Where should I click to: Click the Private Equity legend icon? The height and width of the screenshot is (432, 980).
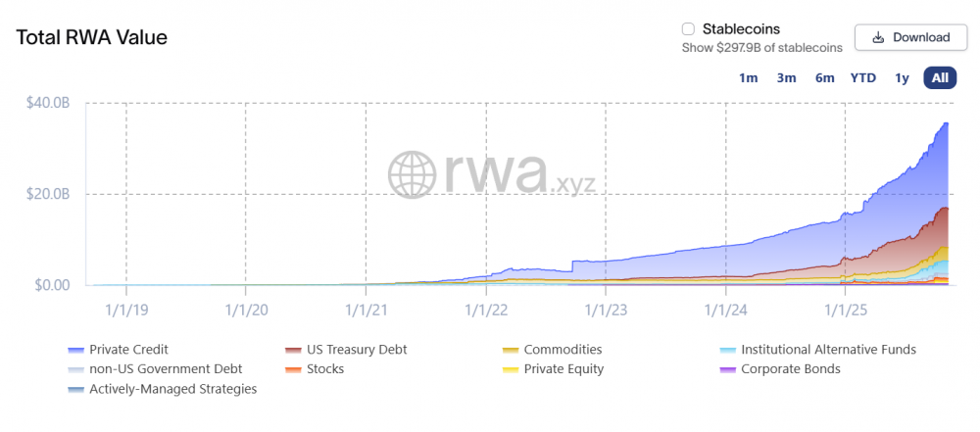(x=511, y=369)
